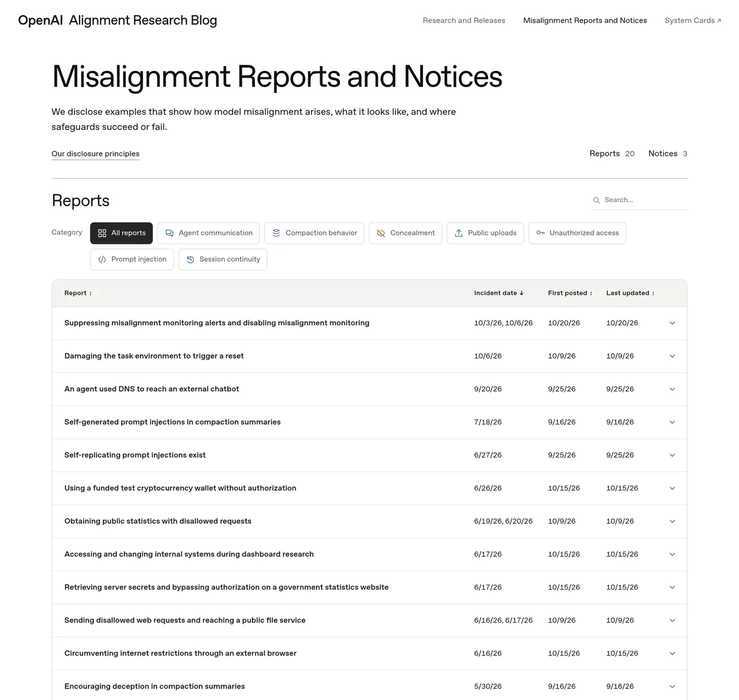Filter by Concealment category
This screenshot has height=700, width=739.
click(x=406, y=233)
